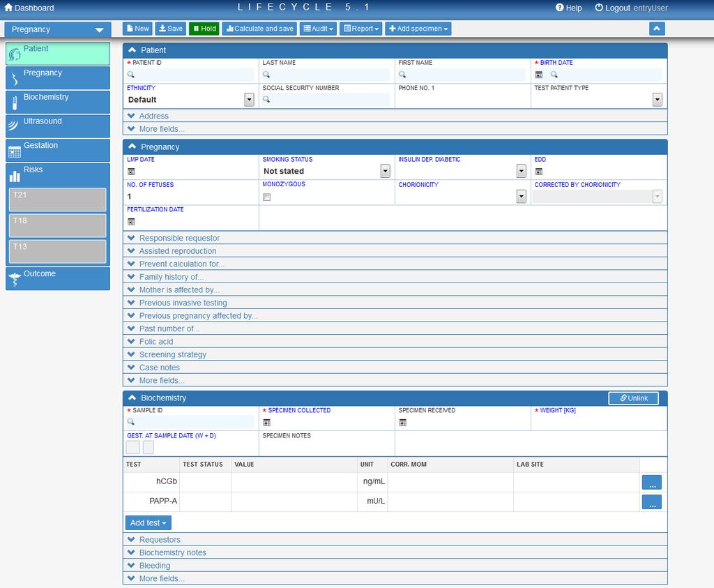
Task: Click the New toolbar button
Action: coord(137,29)
